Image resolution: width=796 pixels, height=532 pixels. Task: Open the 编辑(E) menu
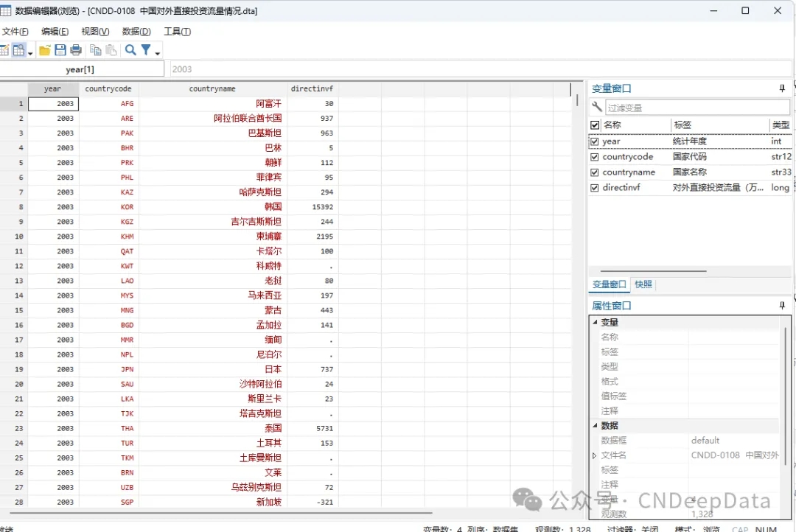click(55, 32)
